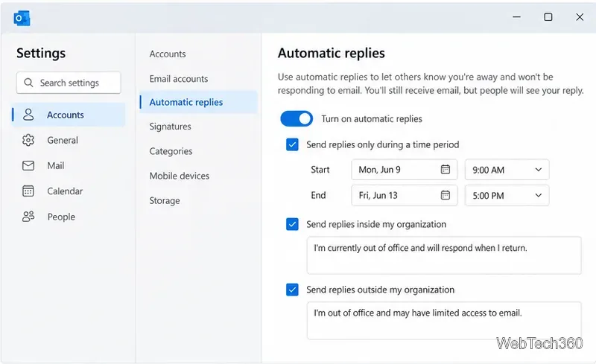Maximize the Outlook settings window
The image size is (596, 364).
[548, 17]
